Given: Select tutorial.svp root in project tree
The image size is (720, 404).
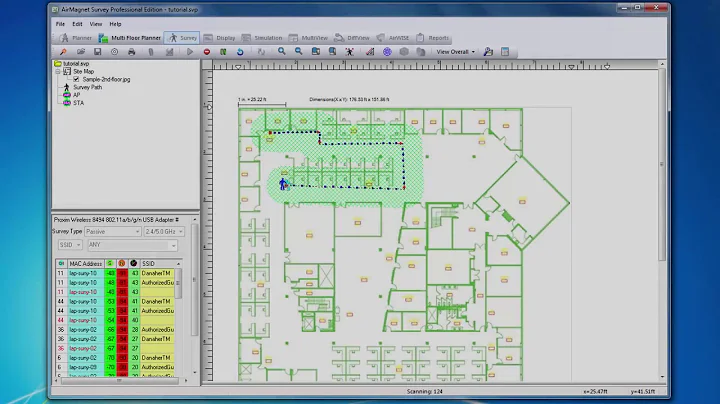Looking at the screenshot, I should tap(76, 64).
